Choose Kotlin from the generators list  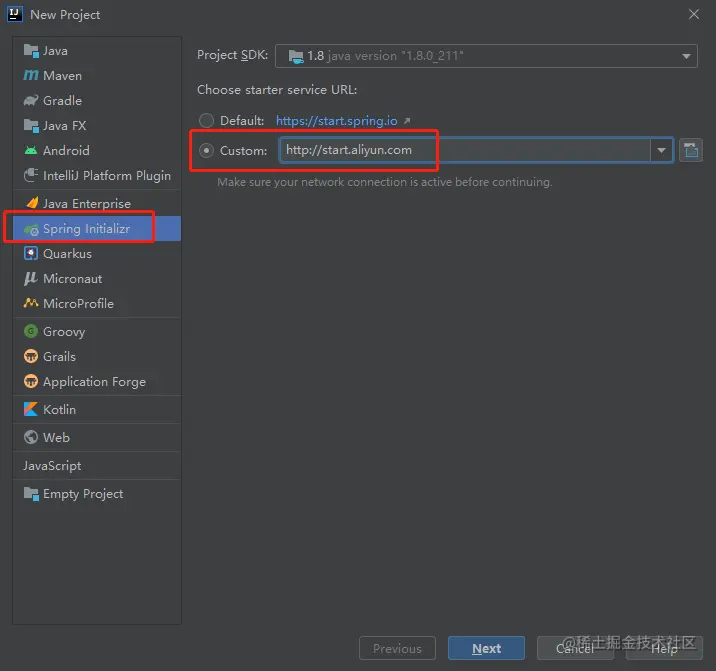[x=97, y=409]
